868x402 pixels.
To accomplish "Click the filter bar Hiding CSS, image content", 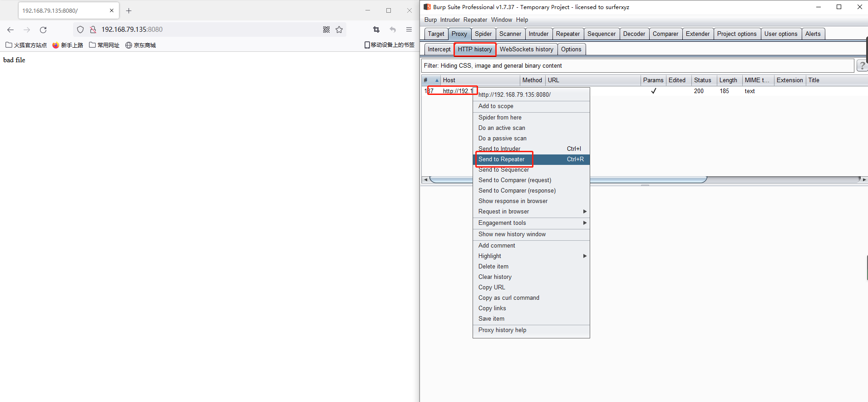I will pyautogui.click(x=638, y=66).
